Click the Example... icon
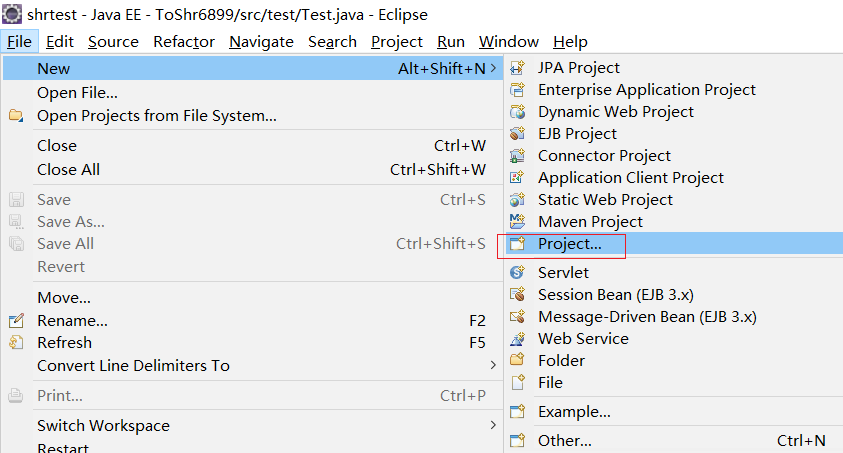The width and height of the screenshot is (843, 453). coord(517,412)
